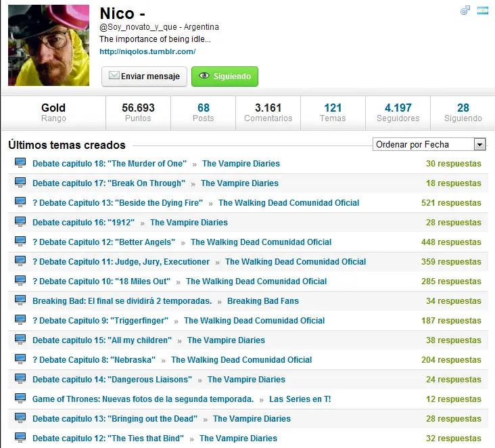Toggle the green Siguiendo follow button
The image size is (495, 448).
(x=225, y=76)
